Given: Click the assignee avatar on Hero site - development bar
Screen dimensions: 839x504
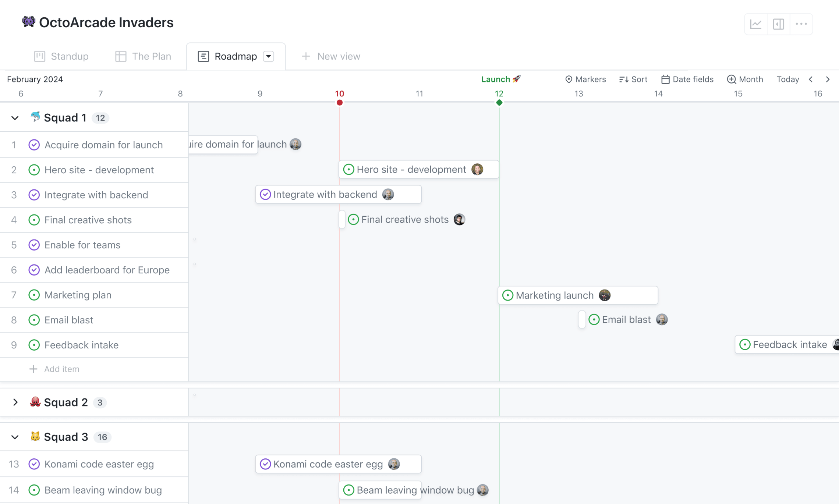Looking at the screenshot, I should coord(478,170).
